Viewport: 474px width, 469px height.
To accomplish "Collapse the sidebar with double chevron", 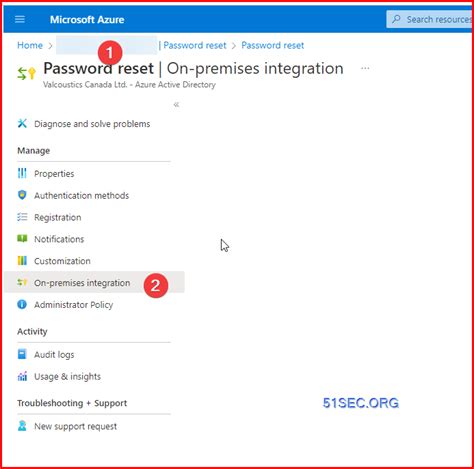I will point(176,105).
